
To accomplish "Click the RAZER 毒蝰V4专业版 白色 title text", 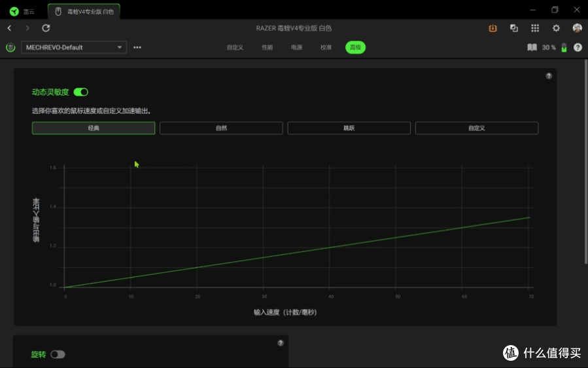I will [x=294, y=28].
